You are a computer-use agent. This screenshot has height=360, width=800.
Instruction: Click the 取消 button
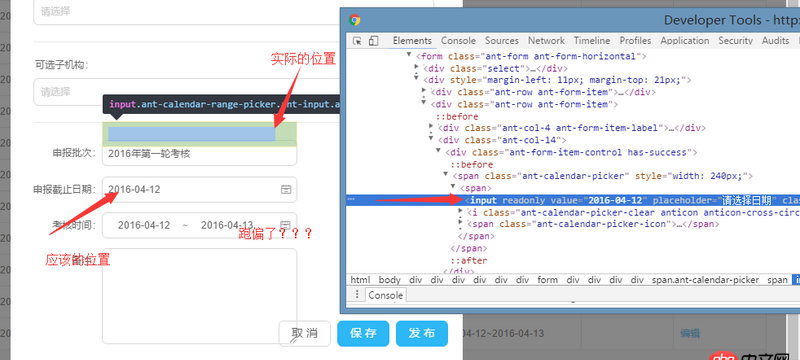click(305, 333)
